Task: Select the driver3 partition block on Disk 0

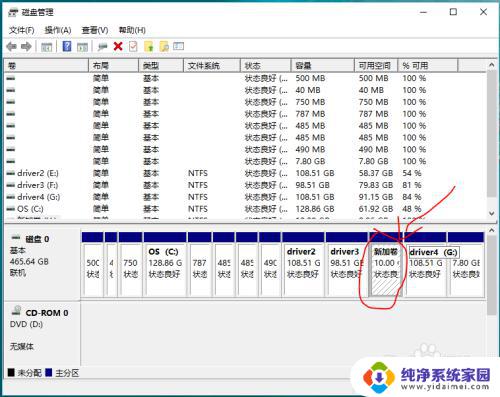Action: coord(347,264)
